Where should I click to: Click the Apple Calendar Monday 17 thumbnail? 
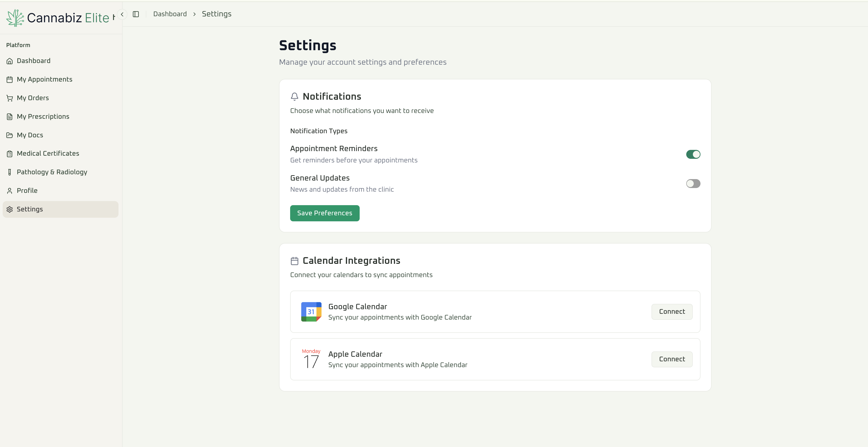(311, 358)
